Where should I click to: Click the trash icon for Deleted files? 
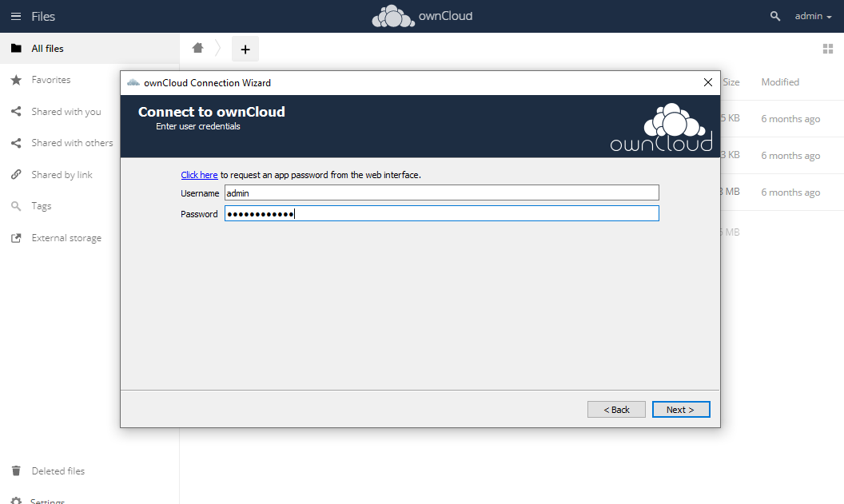16,471
